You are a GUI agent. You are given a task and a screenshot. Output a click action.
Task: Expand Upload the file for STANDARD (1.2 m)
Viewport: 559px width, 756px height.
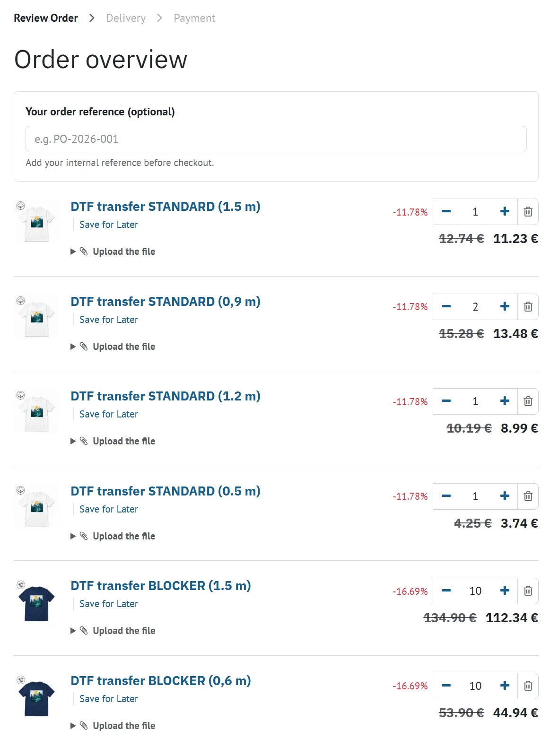coord(113,441)
